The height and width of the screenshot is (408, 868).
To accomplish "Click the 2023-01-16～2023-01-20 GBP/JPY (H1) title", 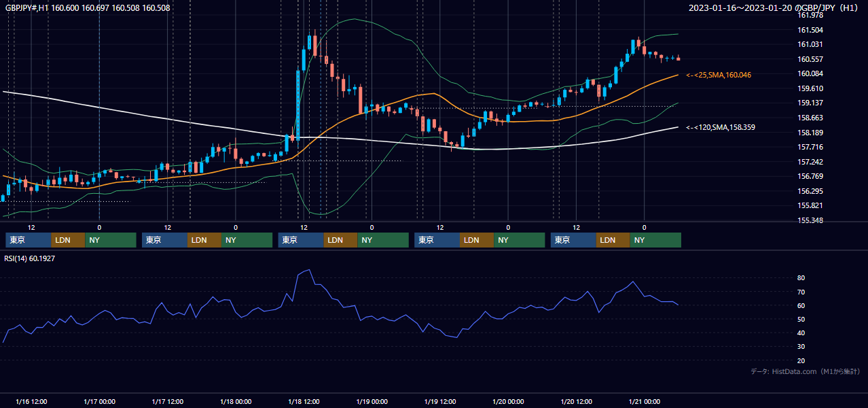I will point(774,8).
